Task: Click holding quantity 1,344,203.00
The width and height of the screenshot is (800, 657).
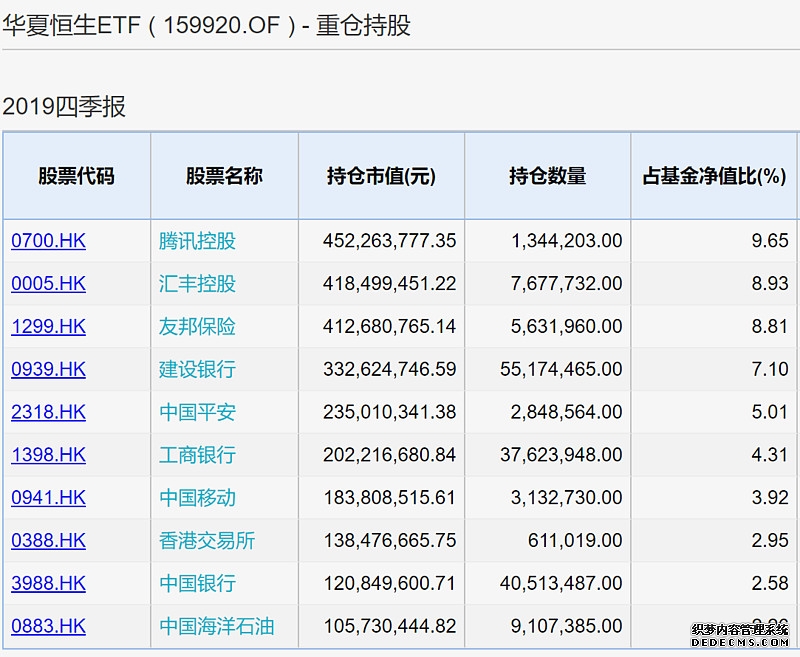Action: [x=566, y=241]
